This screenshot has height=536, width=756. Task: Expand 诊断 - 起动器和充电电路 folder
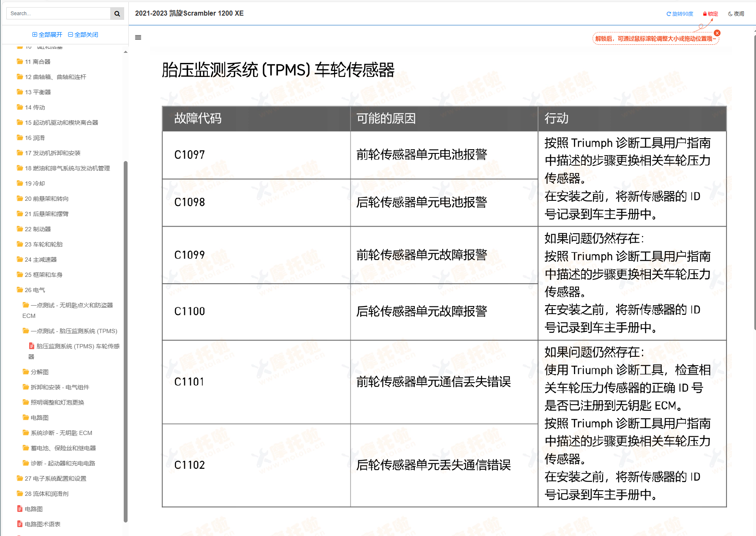(59, 463)
